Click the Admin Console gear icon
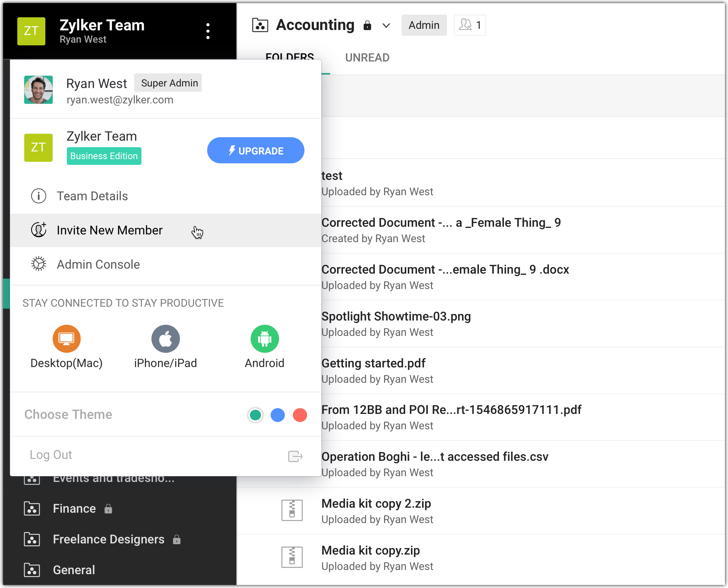The width and height of the screenshot is (728, 588). [x=38, y=264]
